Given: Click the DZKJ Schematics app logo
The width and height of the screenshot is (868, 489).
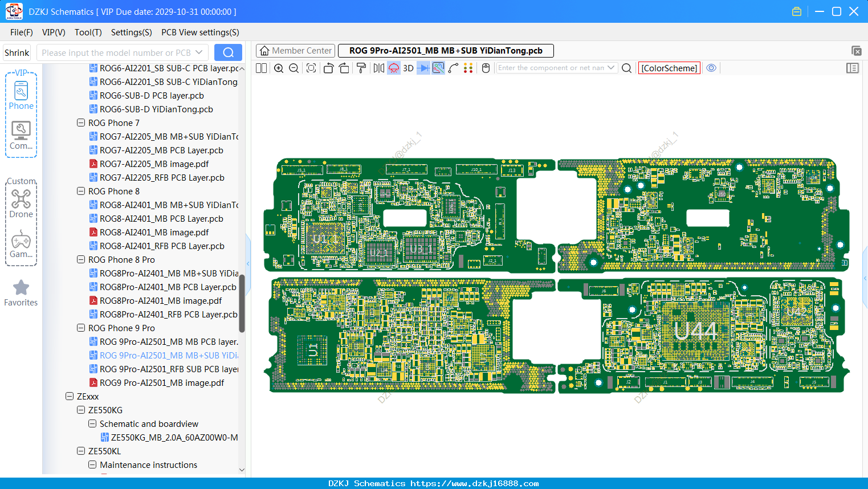Looking at the screenshot, I should (14, 11).
